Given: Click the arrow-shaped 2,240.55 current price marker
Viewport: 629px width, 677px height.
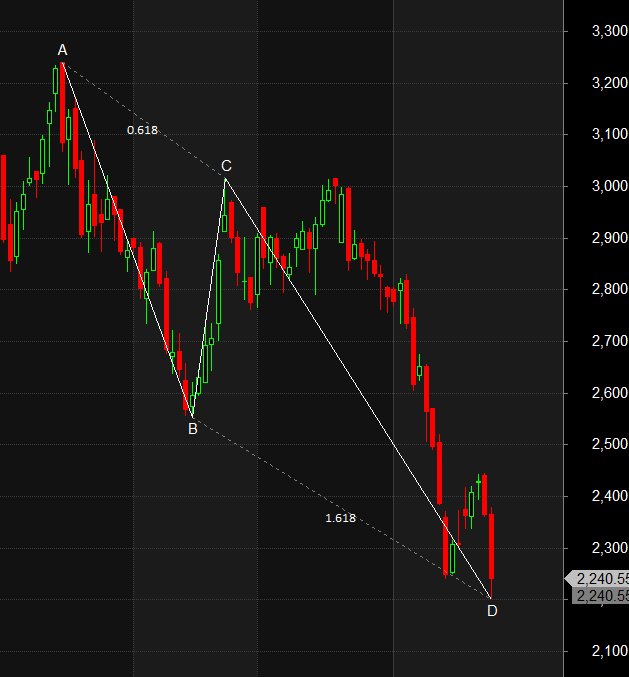Looking at the screenshot, I should [598, 579].
